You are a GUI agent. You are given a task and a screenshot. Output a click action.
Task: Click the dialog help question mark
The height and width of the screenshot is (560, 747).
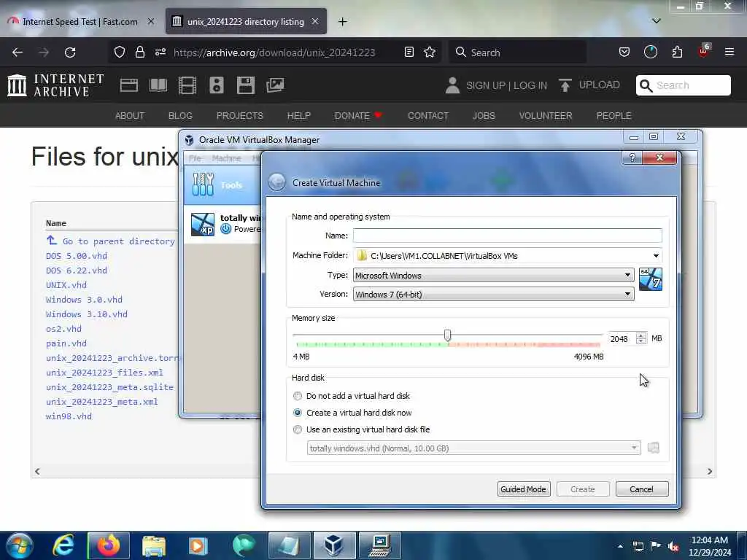(632, 157)
